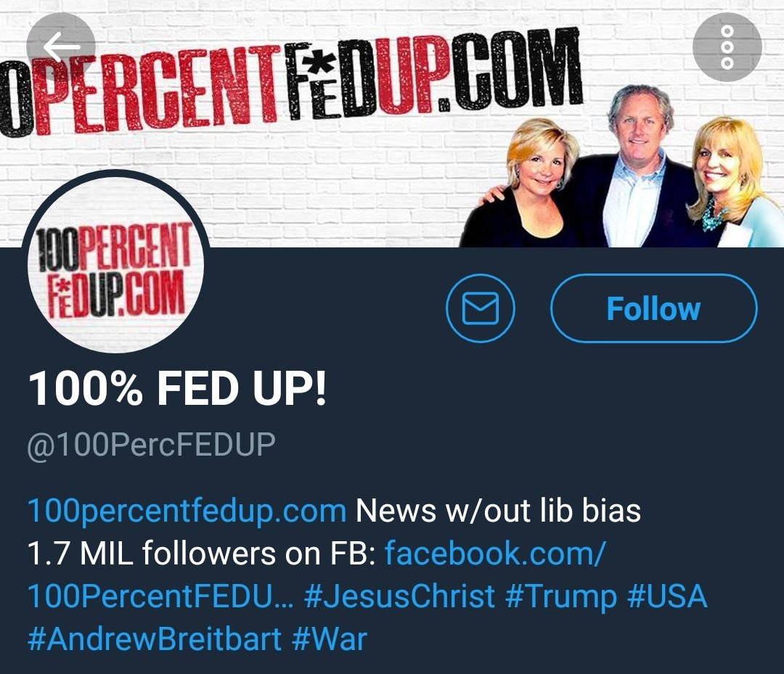Tap the three people photo in banner
Image resolution: width=784 pixels, height=674 pixels.
[621, 165]
